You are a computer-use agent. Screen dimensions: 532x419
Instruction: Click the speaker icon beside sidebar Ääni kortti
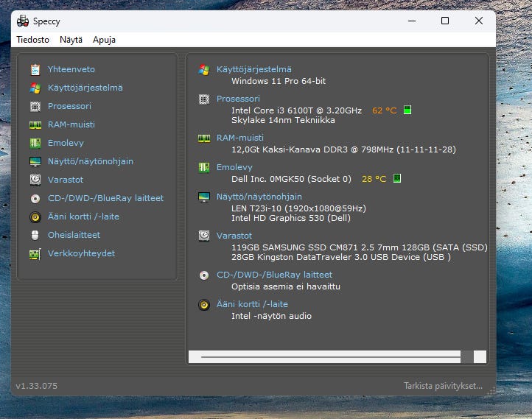[35, 216]
